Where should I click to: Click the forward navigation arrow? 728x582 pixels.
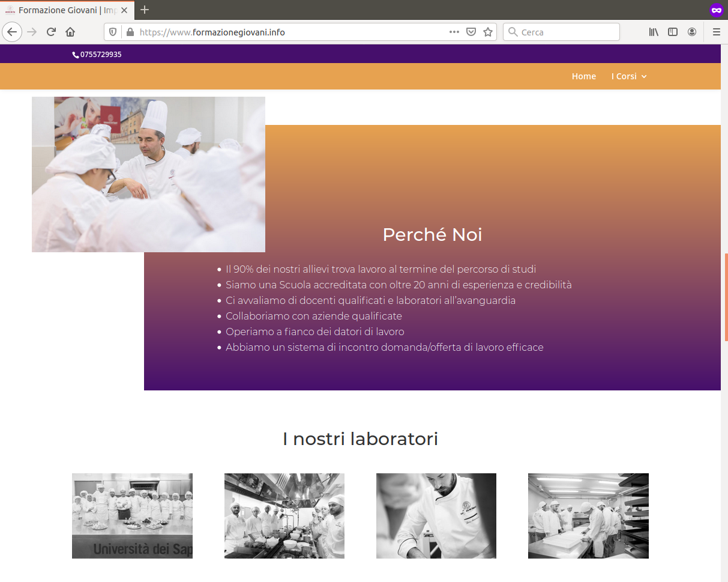tap(32, 32)
